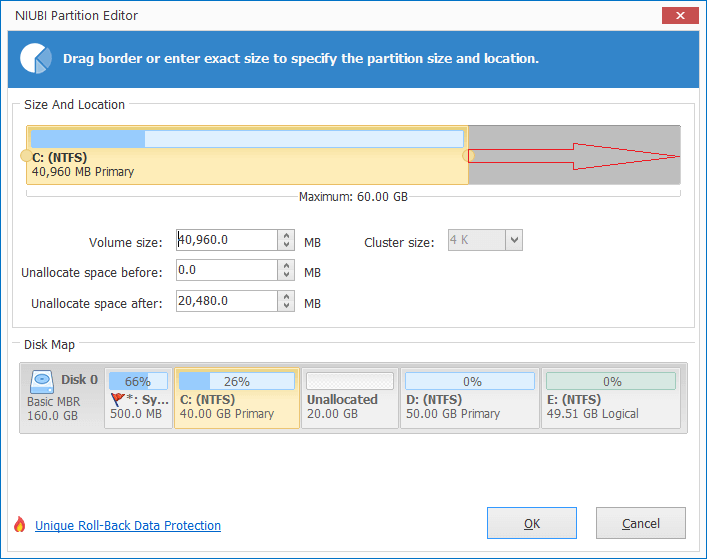
Task: Increase Unallocate space before value
Action: (x=288, y=265)
